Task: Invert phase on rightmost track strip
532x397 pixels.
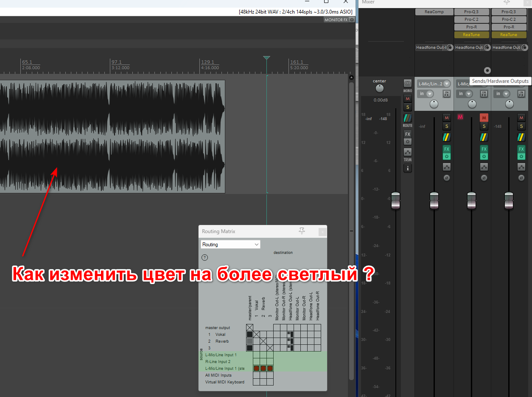Action: coord(521,178)
